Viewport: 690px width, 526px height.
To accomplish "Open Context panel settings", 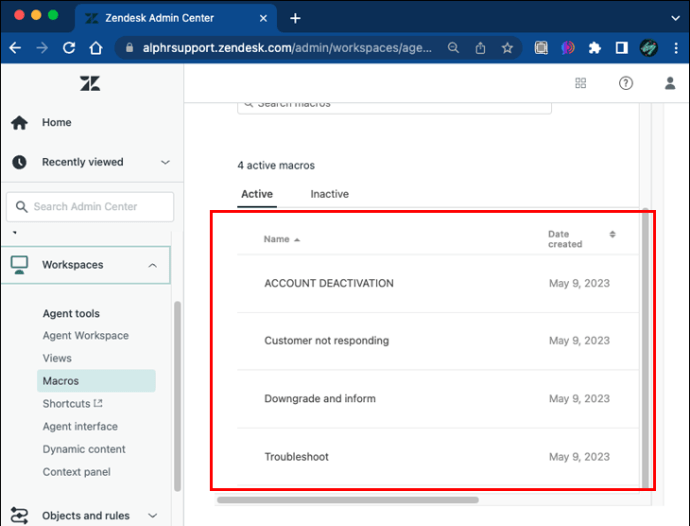I will pos(77,472).
